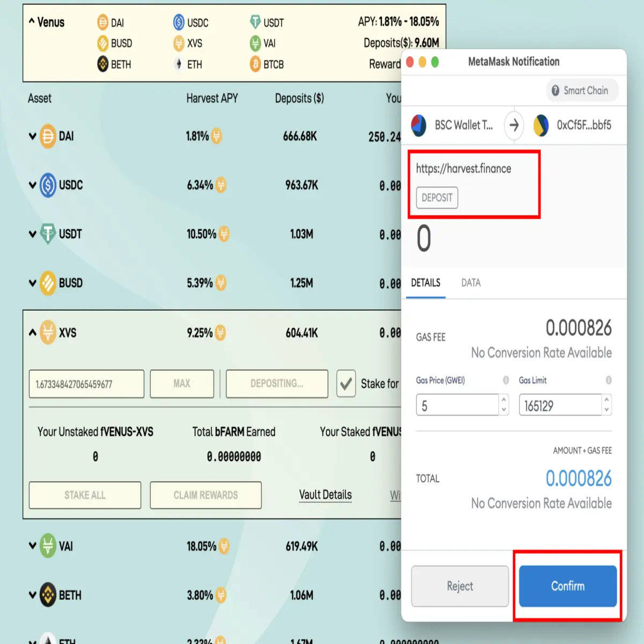Click the USDT row asset icon
Image resolution: width=644 pixels, height=644 pixels.
48,234
